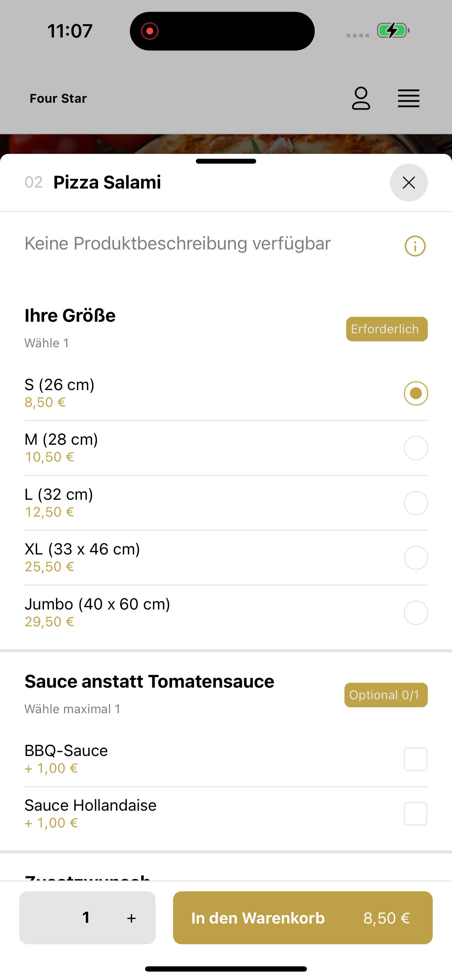452x980 pixels.
Task: Tap the screen recording indicator
Action: pyautogui.click(x=150, y=31)
